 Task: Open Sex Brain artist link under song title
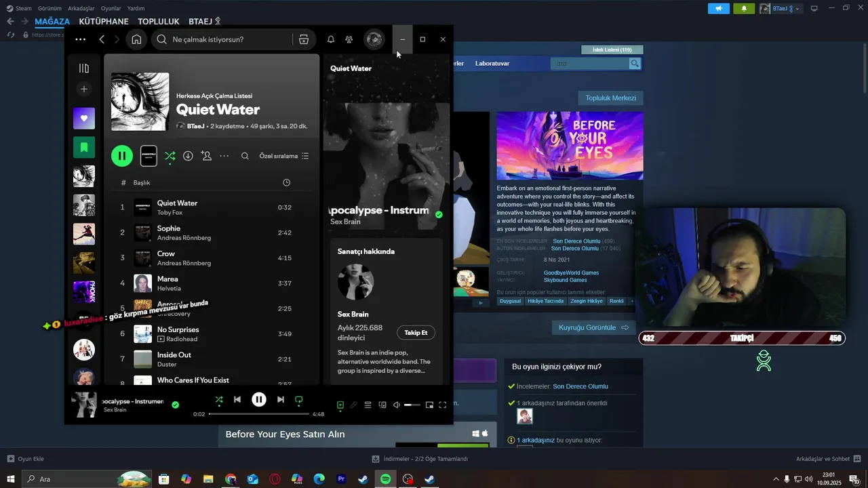345,222
